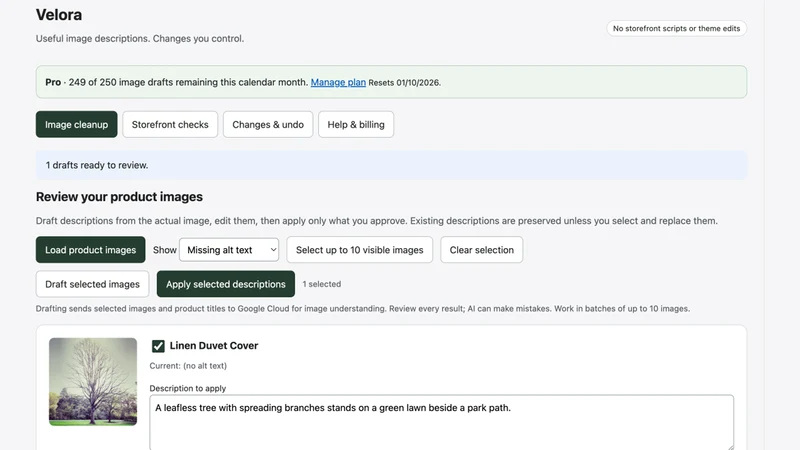800x450 pixels.
Task: Open the Image cleanup tab
Action: 77,124
